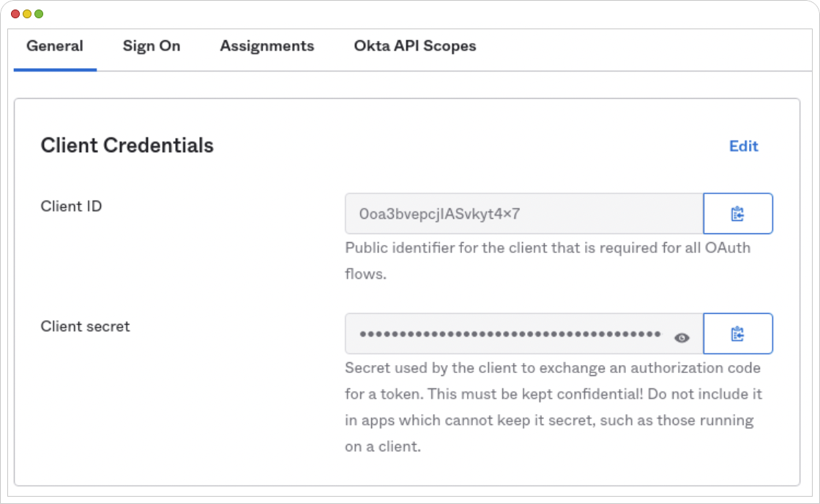The width and height of the screenshot is (820, 504).
Task: Click the Client secret label
Action: [x=85, y=326]
